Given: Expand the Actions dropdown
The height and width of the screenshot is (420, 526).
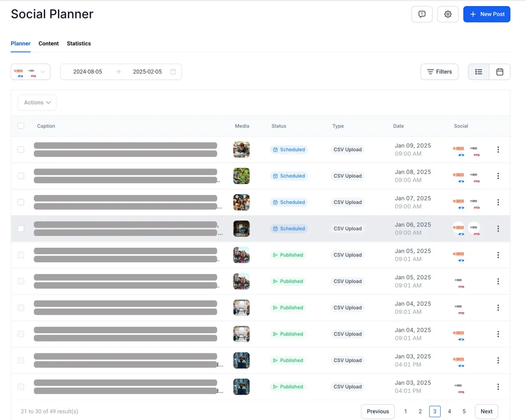Looking at the screenshot, I should (x=37, y=103).
